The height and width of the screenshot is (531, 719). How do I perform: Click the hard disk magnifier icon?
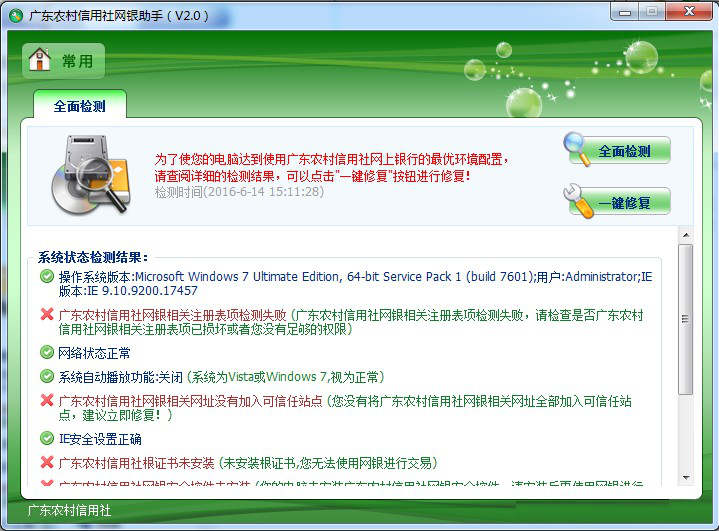tap(91, 175)
